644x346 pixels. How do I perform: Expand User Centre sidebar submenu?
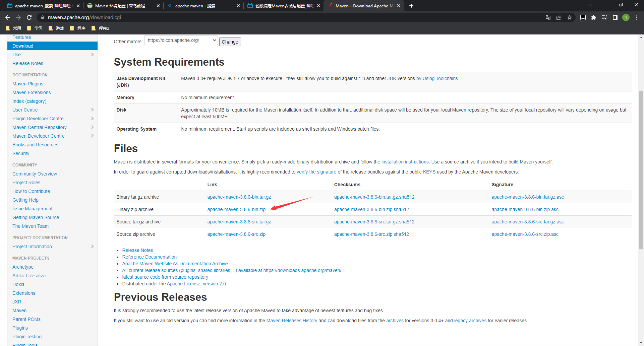click(x=92, y=110)
